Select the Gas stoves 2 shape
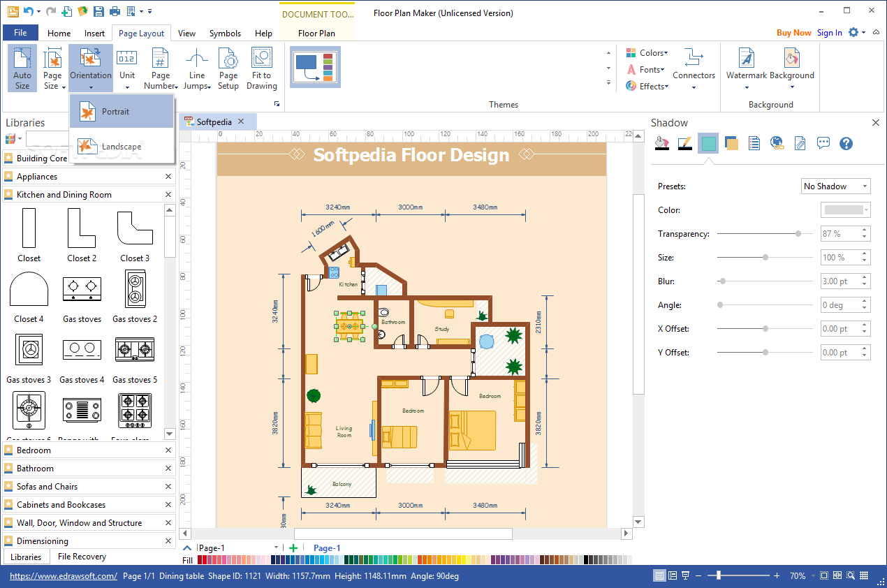 [x=135, y=297]
